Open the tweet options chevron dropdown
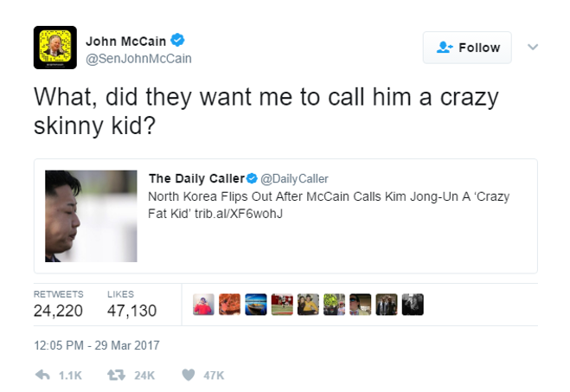The width and height of the screenshot is (570, 392). click(x=533, y=47)
